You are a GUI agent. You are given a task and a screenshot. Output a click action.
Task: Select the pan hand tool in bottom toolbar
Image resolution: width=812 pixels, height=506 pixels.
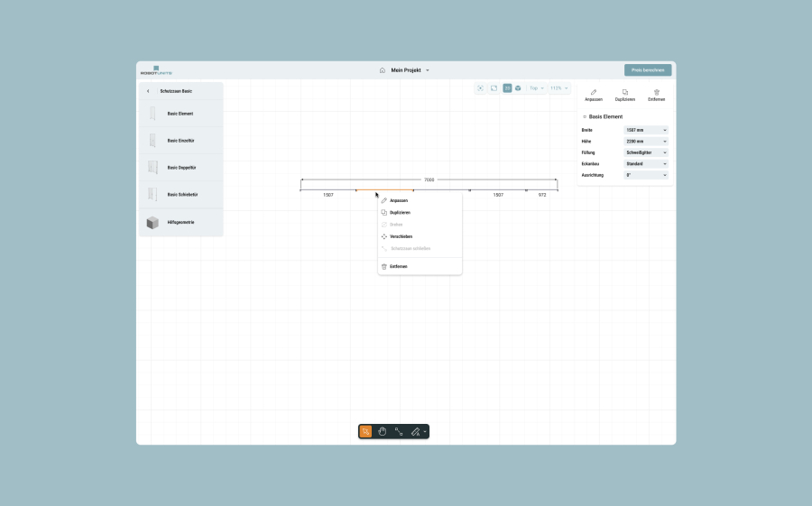(x=383, y=432)
